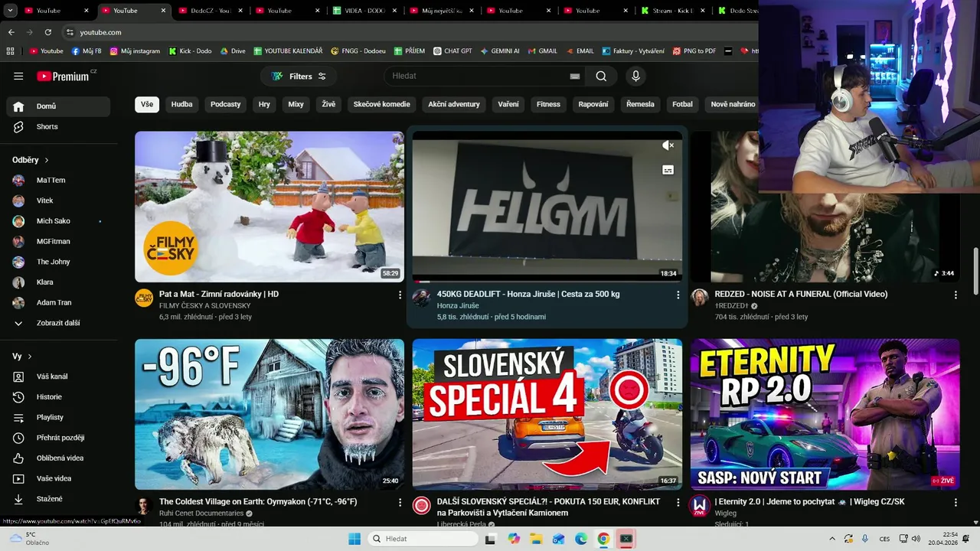This screenshot has height=551, width=980.
Task: Select the Hudba filter chip
Action: (182, 104)
